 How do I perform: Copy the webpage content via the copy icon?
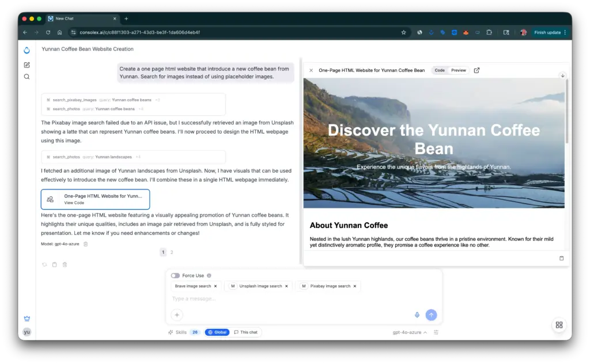click(561, 258)
